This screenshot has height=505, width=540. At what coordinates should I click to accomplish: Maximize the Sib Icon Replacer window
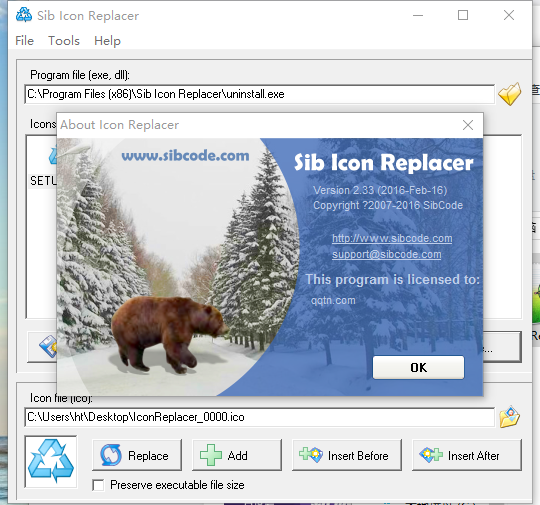click(463, 15)
